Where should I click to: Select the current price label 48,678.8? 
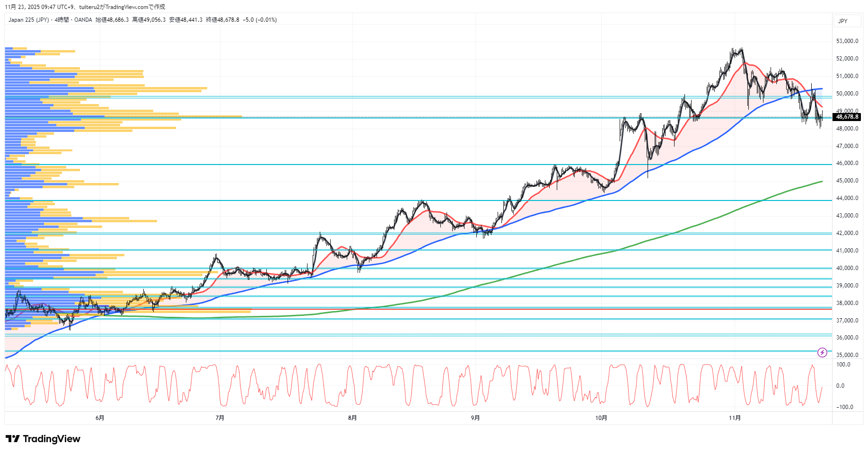[x=847, y=117]
